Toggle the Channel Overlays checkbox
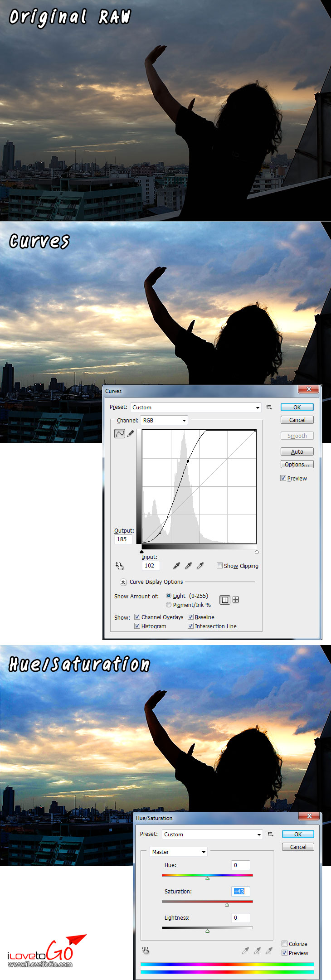This screenshot has height=980, width=331. coord(137,617)
